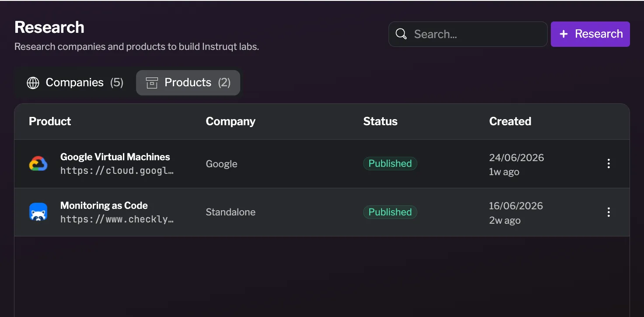The image size is (644, 317).
Task: Click the (2) count beside Products
Action: coord(224,83)
